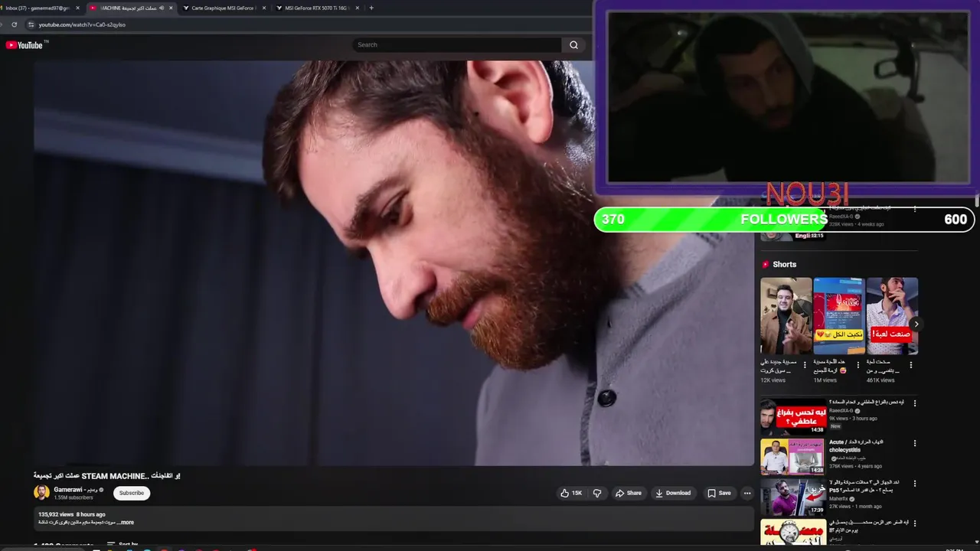Open the Acute cholecystitis video thumbnail
The width and height of the screenshot is (980, 551).
coord(793,456)
